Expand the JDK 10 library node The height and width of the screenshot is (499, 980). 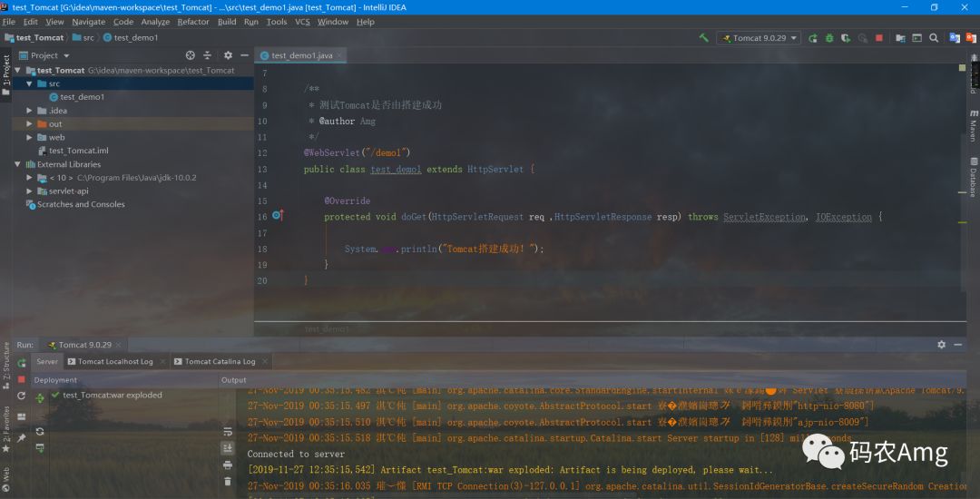(29, 178)
